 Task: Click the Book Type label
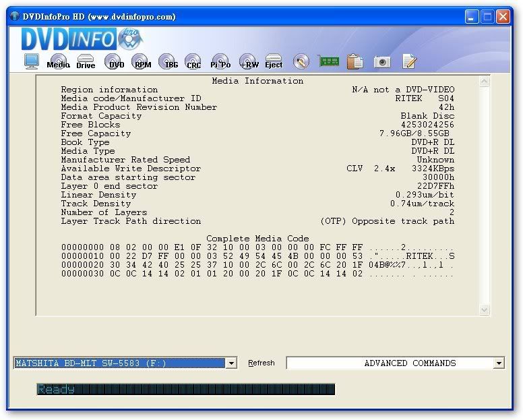85,142
